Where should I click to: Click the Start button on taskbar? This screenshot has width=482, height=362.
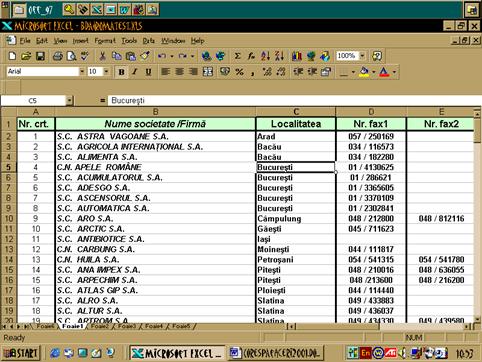pos(21,353)
